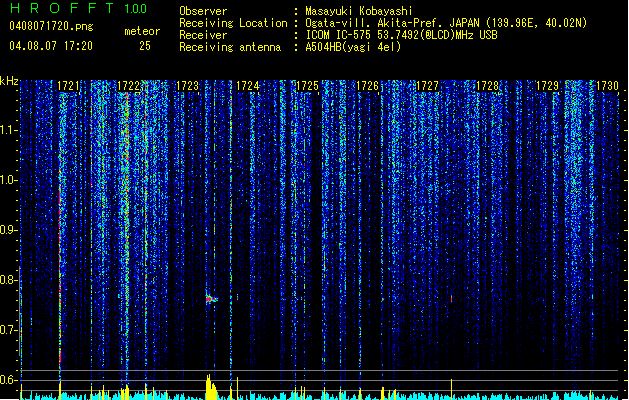Click the 1.1 kHz axis label
629x400 pixels.
9,130
